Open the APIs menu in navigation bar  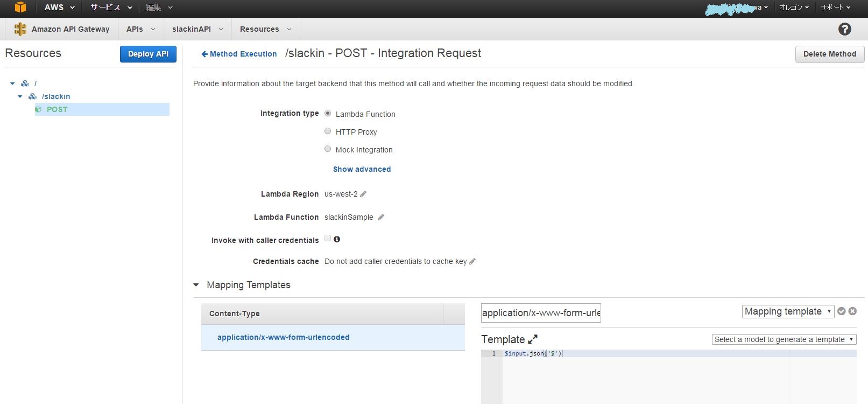[140, 29]
